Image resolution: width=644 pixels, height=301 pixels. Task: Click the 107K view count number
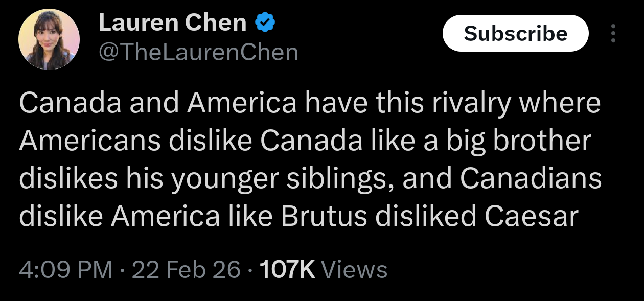pos(287,269)
